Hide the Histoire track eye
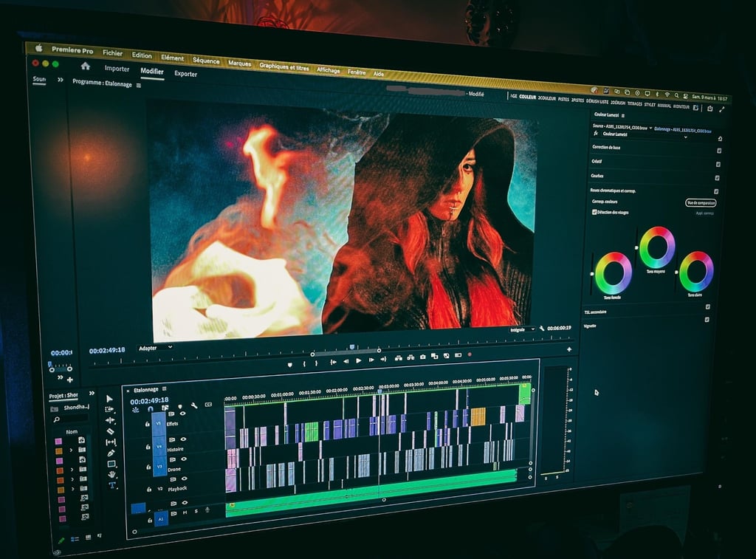 [183, 439]
